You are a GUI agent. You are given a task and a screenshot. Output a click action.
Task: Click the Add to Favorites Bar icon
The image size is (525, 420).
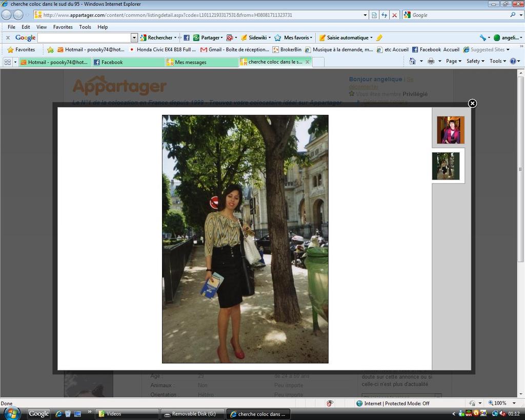50,50
